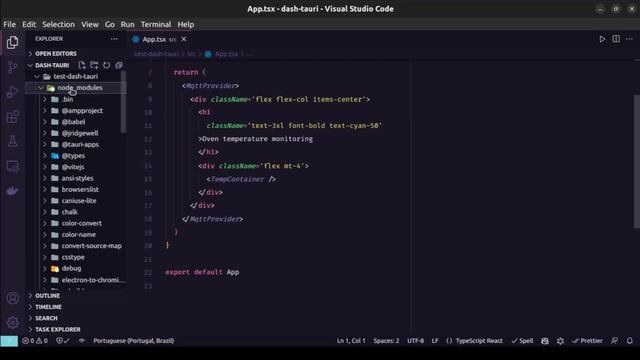This screenshot has height=360, width=640.
Task: Click the editor vertical scrollbar
Action: [x=637, y=161]
